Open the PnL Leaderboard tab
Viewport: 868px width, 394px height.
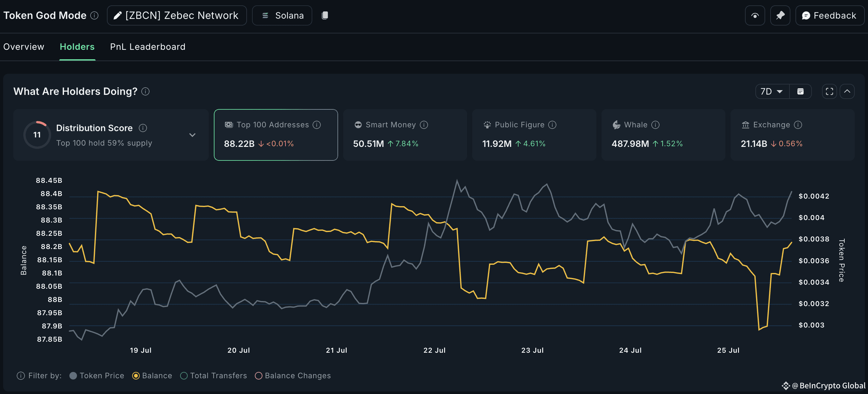coord(148,47)
